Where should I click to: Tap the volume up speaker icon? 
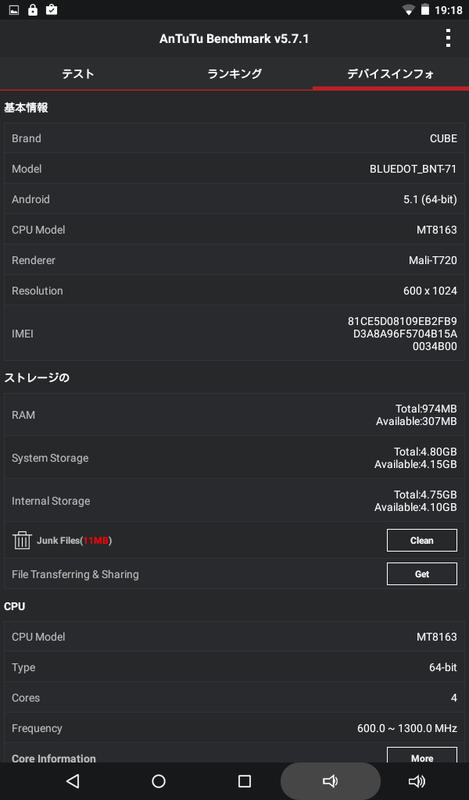[416, 781]
